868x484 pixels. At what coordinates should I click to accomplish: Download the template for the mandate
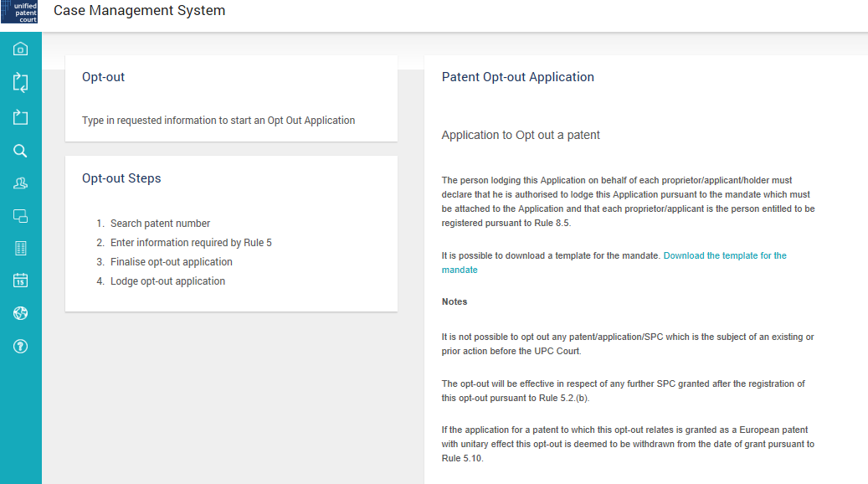pos(724,255)
